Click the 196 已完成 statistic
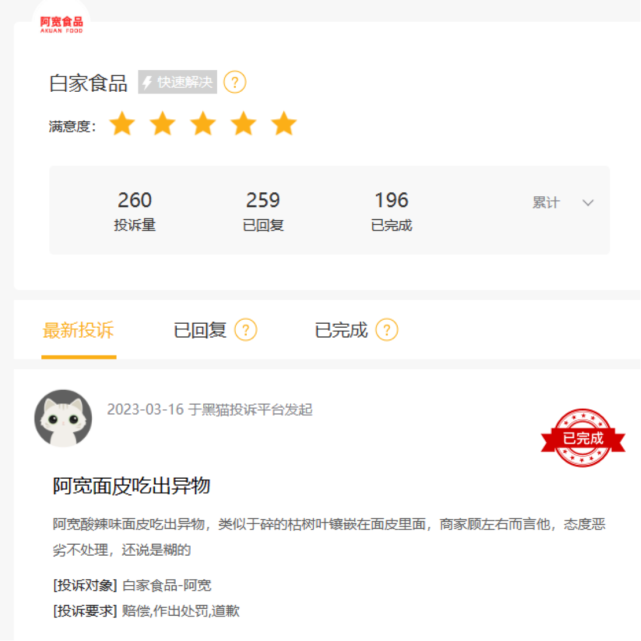This screenshot has width=641, height=641. 392,211
